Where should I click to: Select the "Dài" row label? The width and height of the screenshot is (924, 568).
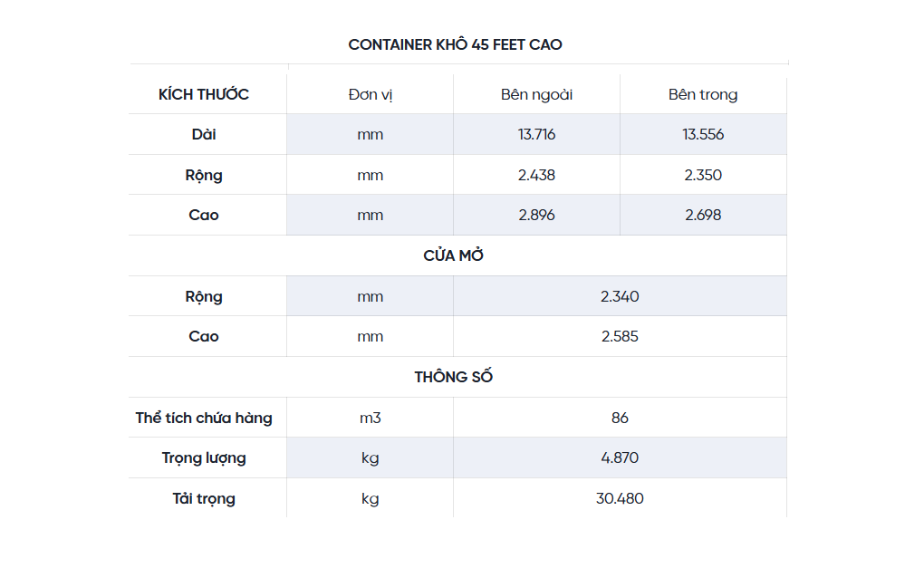pos(204,134)
